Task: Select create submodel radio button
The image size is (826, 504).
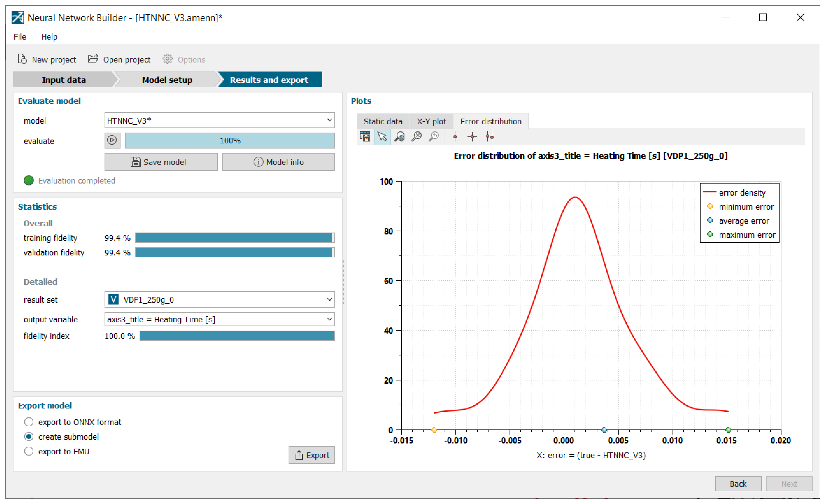Action: pos(29,437)
